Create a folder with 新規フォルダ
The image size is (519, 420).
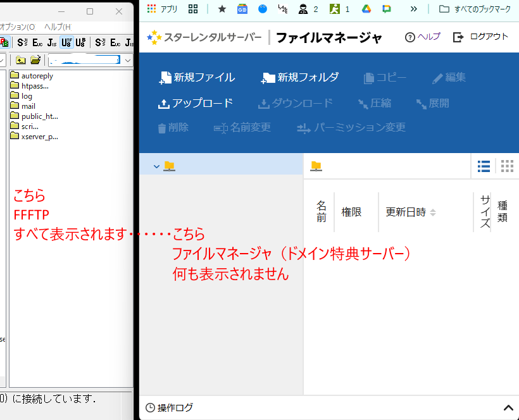[300, 78]
